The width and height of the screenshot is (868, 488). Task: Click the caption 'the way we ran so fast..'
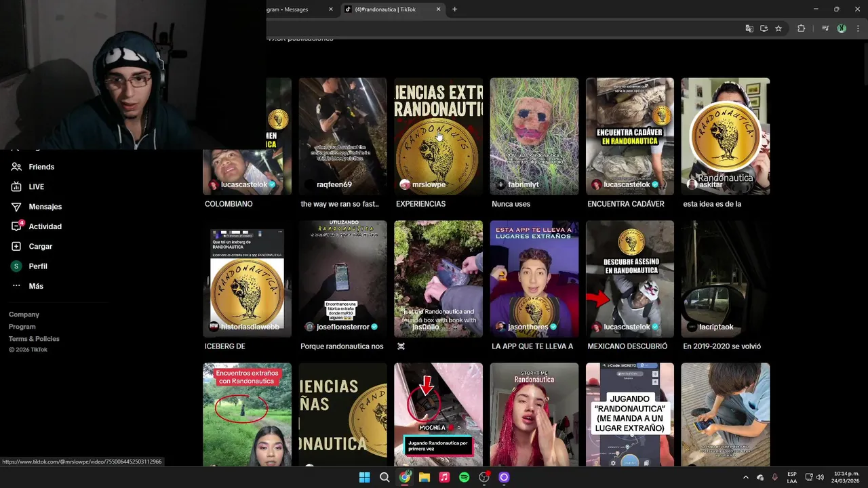click(x=339, y=204)
